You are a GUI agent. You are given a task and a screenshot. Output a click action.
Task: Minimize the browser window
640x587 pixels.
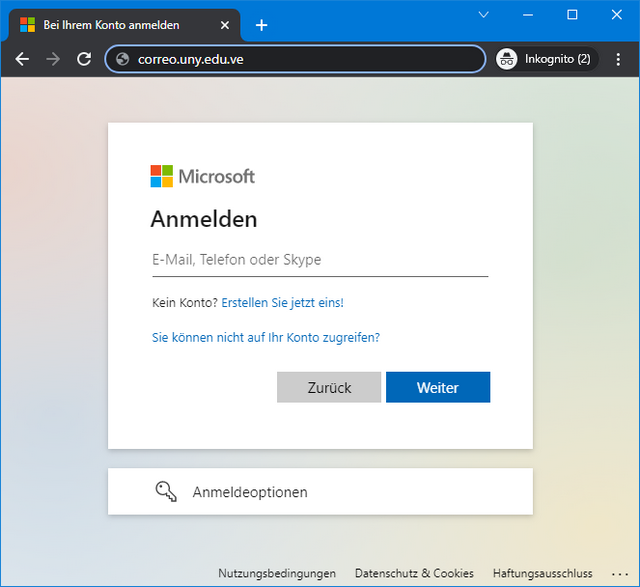pos(528,15)
